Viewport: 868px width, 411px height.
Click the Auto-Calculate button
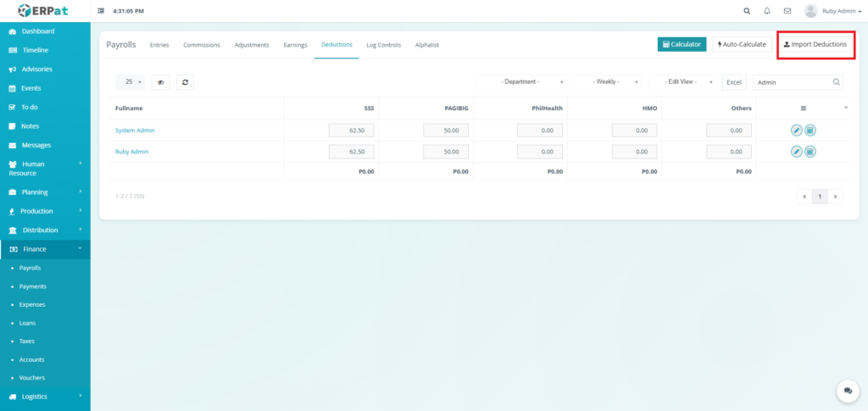click(x=742, y=44)
